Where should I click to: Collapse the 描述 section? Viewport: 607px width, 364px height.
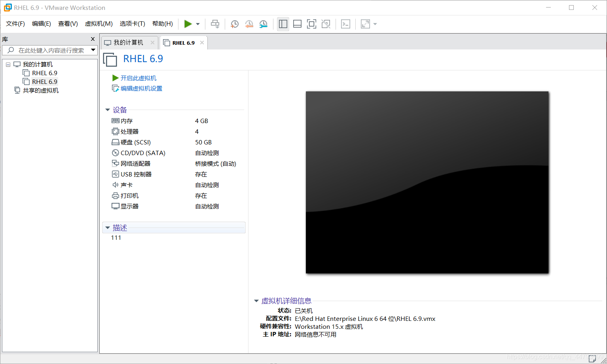click(108, 228)
